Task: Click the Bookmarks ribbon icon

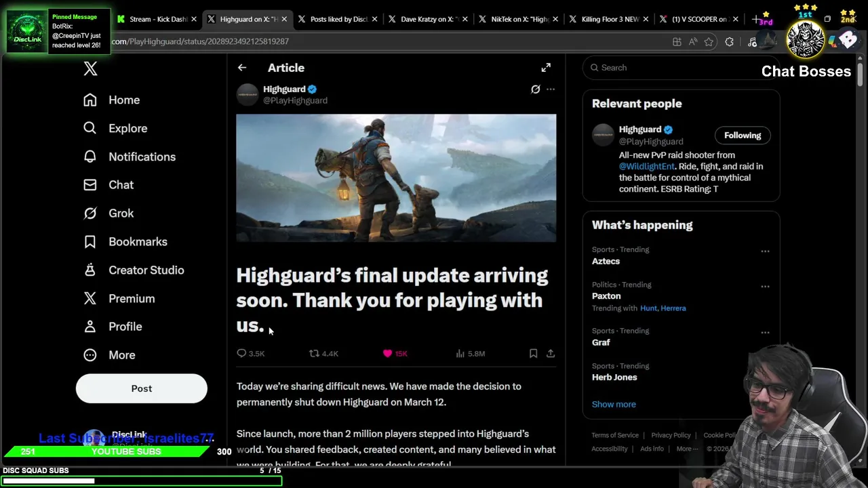Action: (90, 241)
